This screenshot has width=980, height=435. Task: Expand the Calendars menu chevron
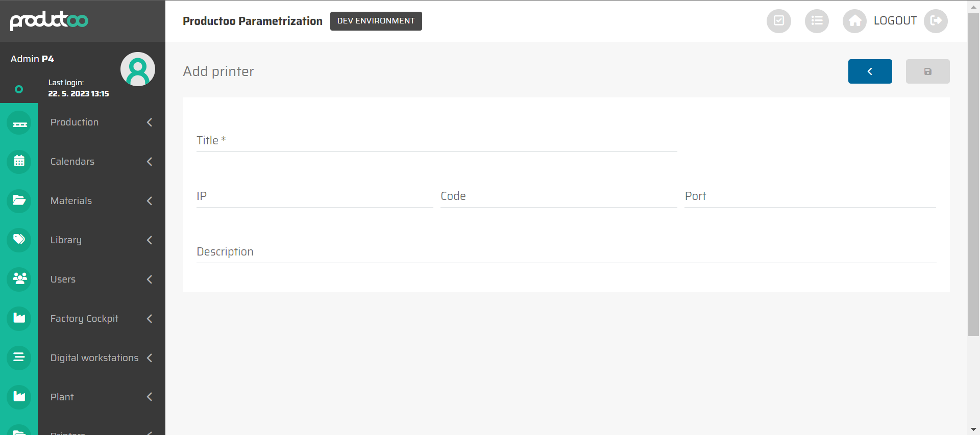click(x=150, y=162)
